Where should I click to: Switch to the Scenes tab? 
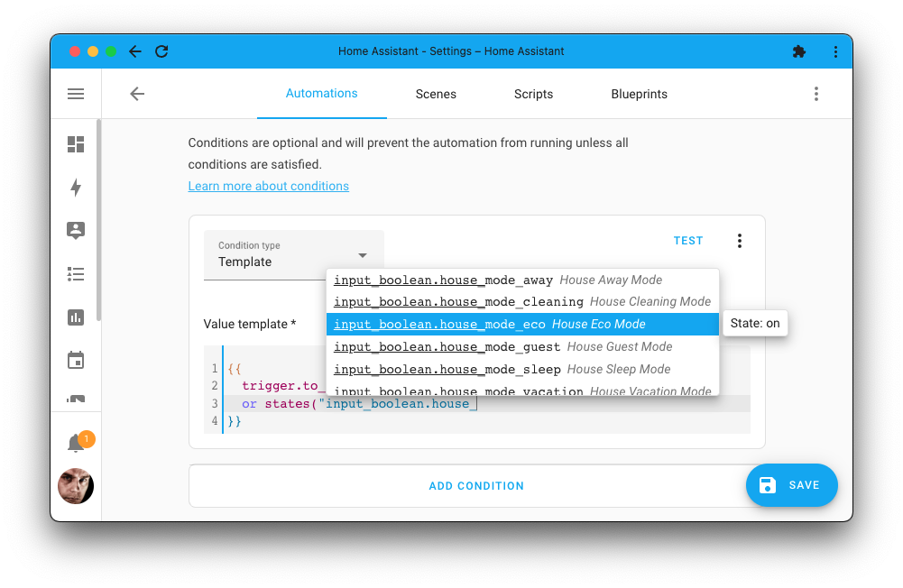(x=436, y=94)
